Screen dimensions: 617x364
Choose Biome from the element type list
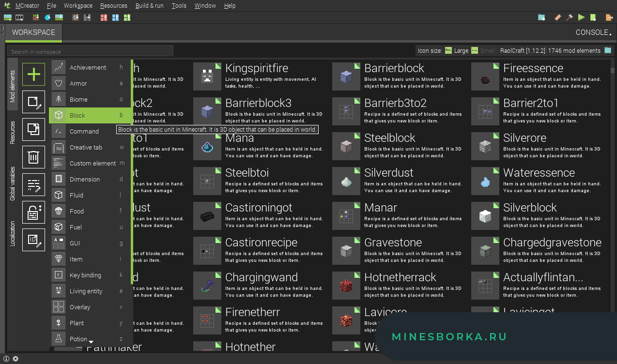coord(90,99)
